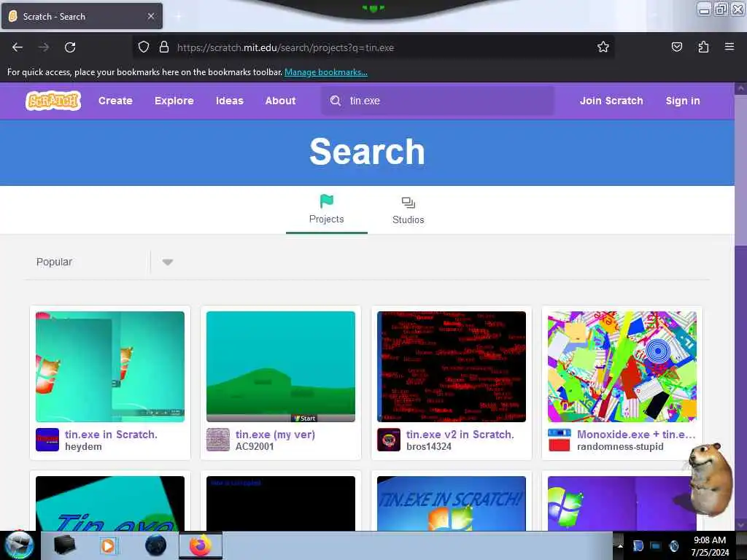Open the Ideas menu item
The height and width of the screenshot is (560, 747).
tap(229, 101)
